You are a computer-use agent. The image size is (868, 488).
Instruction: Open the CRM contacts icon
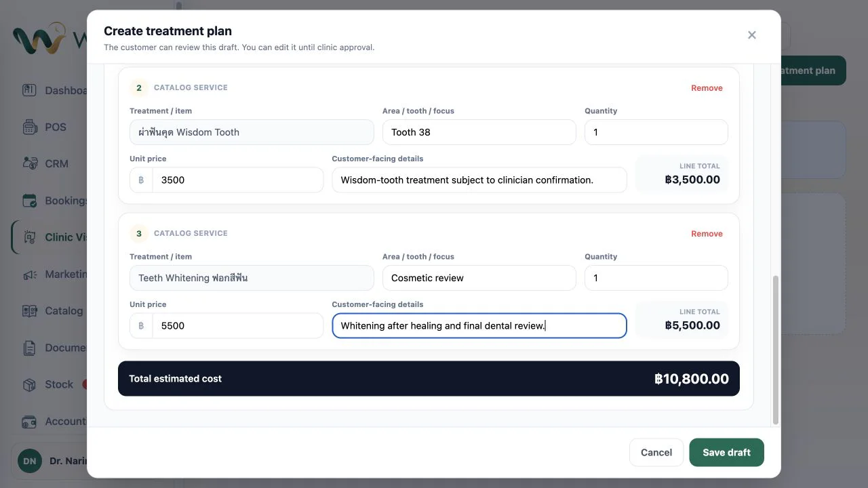pyautogui.click(x=29, y=163)
